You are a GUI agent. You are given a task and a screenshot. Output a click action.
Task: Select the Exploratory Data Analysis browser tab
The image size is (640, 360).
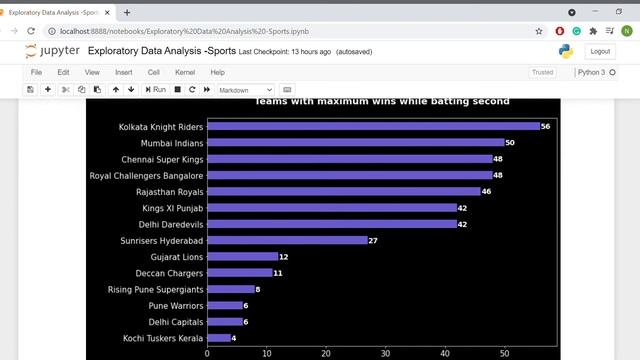[53, 13]
